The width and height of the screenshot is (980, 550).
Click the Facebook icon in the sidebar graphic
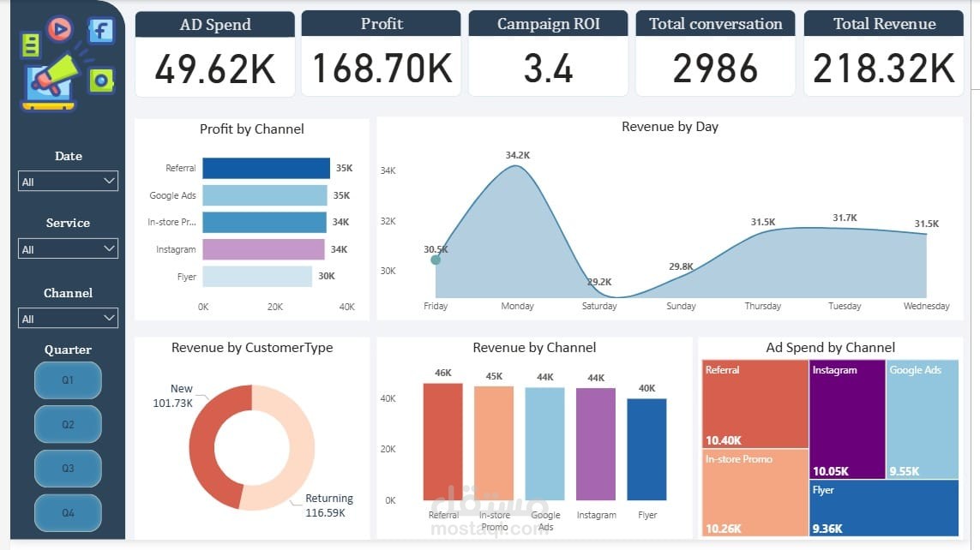click(100, 32)
